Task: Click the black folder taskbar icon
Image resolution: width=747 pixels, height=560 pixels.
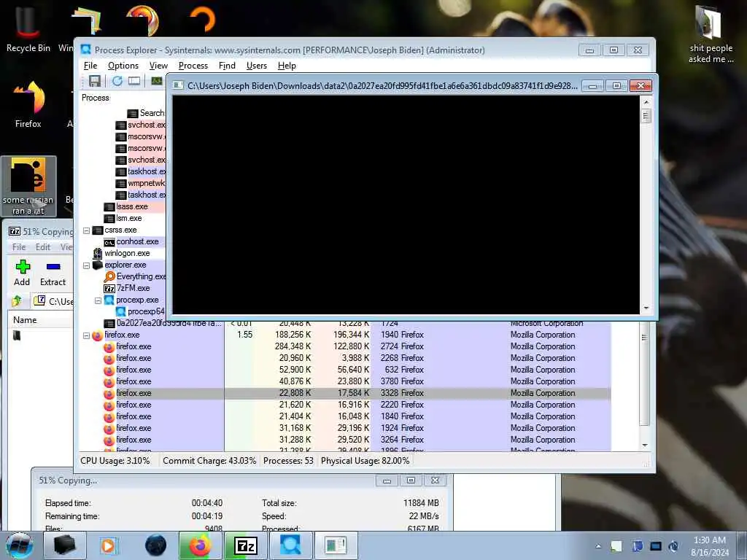Action: coord(65,545)
